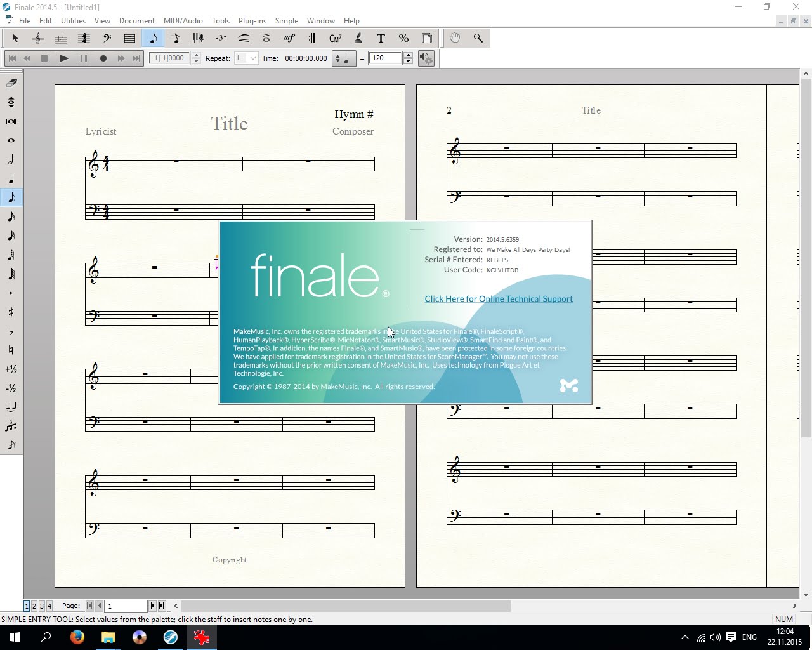
Task: Open the Repeat dropdown in playback controls
Action: (x=252, y=58)
